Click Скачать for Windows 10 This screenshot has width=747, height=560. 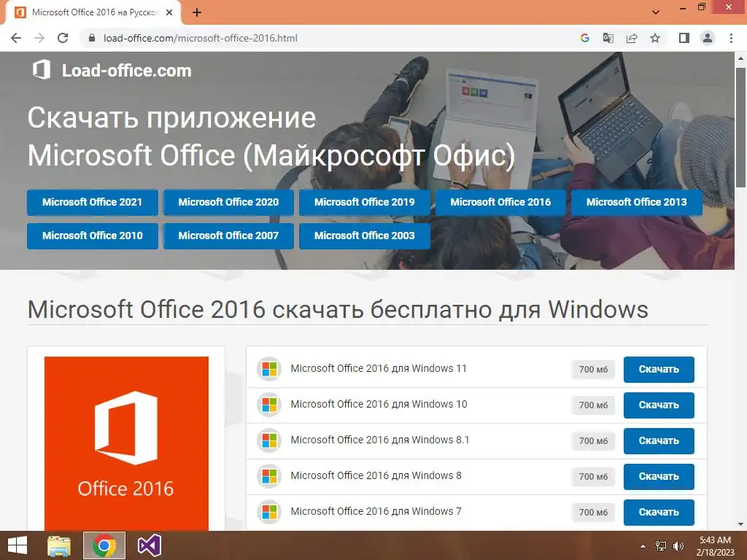[x=659, y=405]
